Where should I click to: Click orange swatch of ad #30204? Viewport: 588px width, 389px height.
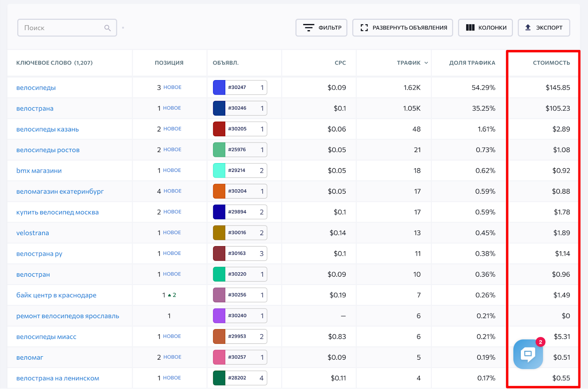tap(219, 191)
